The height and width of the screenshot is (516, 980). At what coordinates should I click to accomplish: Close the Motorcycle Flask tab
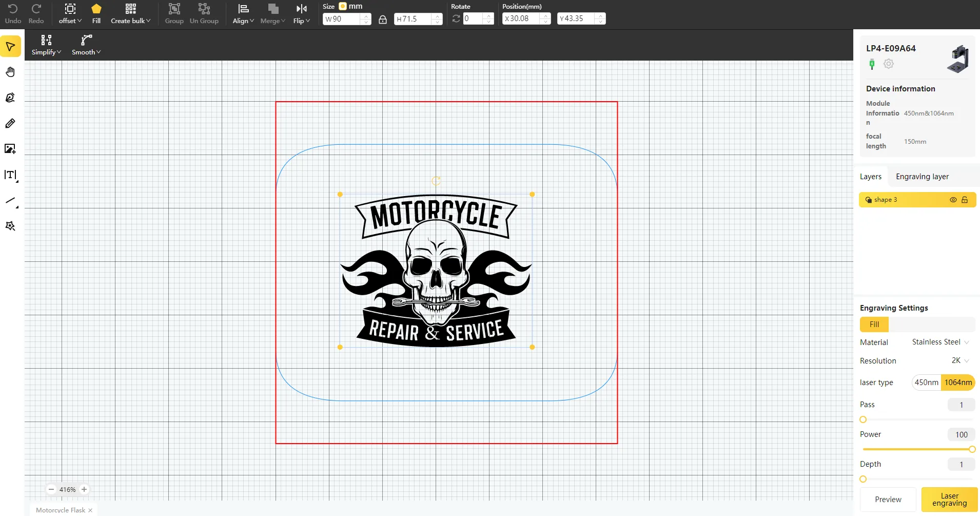click(x=90, y=510)
